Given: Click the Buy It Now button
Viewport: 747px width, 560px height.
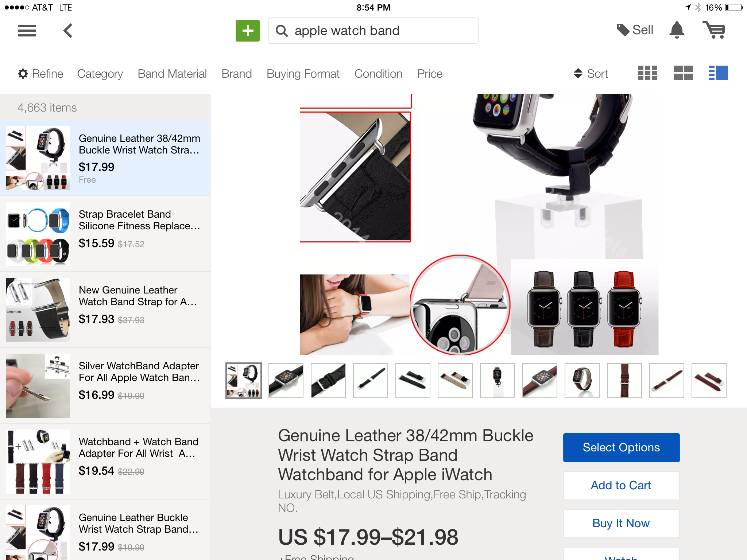Looking at the screenshot, I should coord(621,524).
